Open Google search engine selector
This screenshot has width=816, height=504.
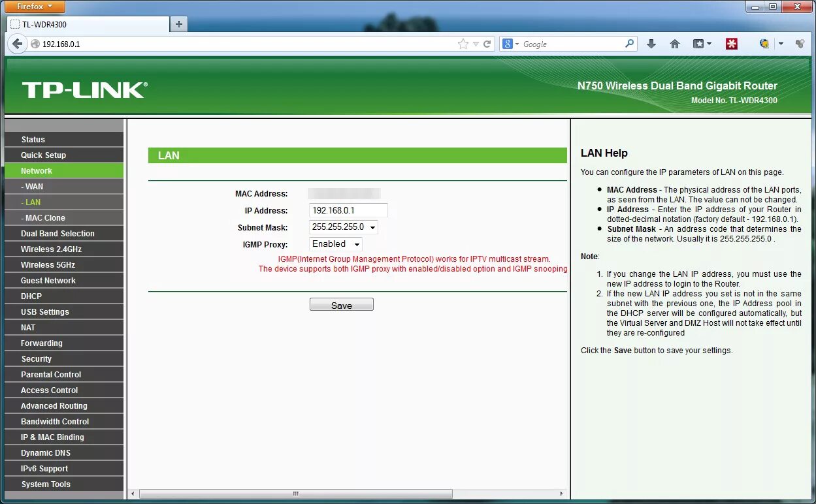point(511,44)
